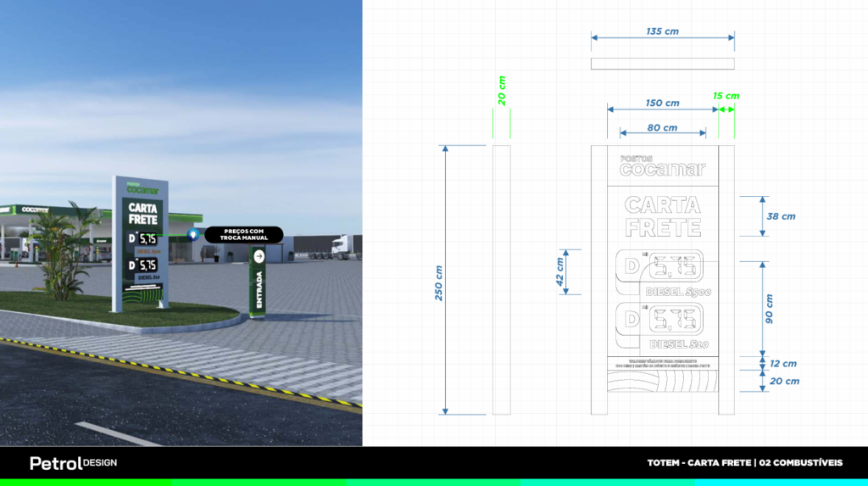This screenshot has width=868, height=486.
Task: Select the 38 cm dimension label
Action: click(x=780, y=216)
